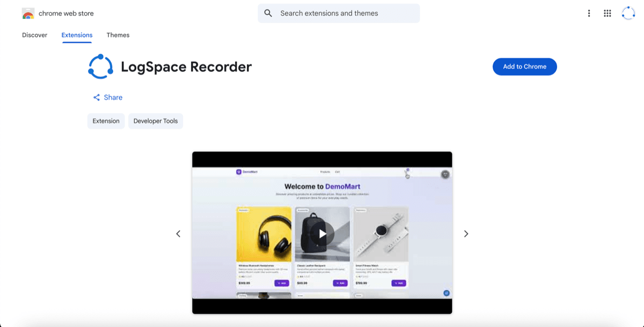Click the share icon beside Share

click(97, 97)
